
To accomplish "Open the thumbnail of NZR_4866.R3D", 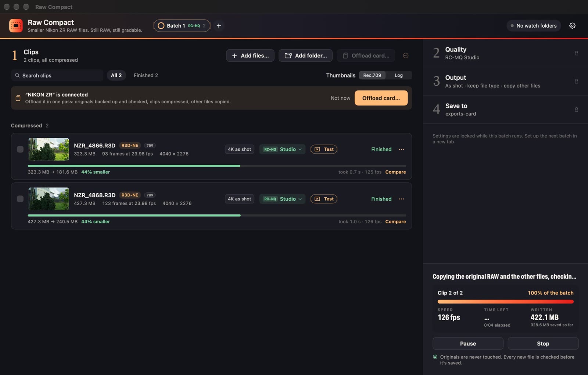I will pos(49,149).
